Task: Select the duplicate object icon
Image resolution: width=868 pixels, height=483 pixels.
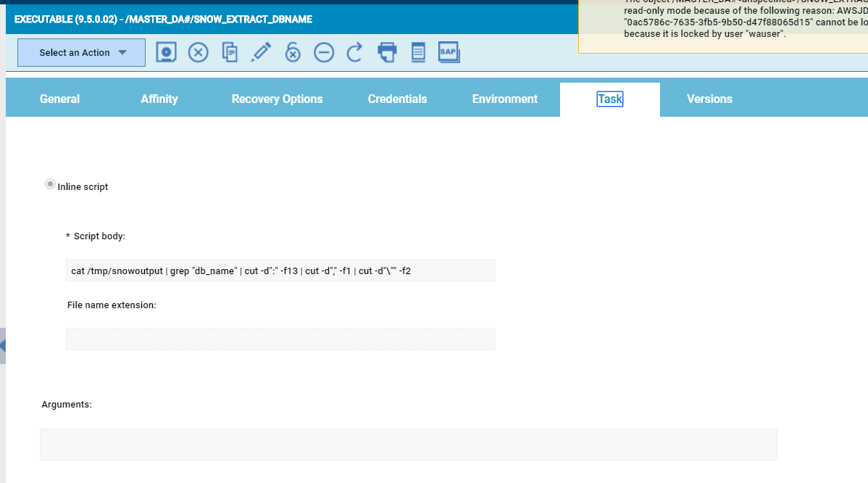Action: coord(230,51)
